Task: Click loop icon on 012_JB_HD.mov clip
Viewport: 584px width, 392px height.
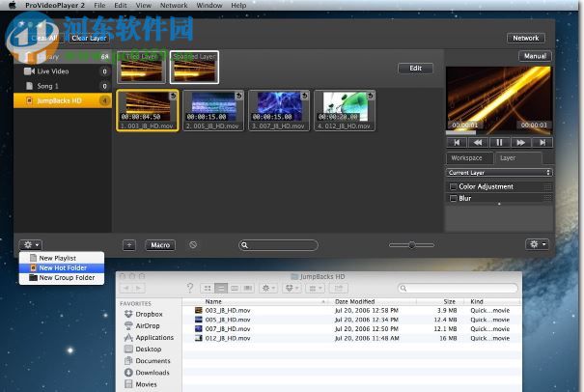Action: tap(371, 96)
